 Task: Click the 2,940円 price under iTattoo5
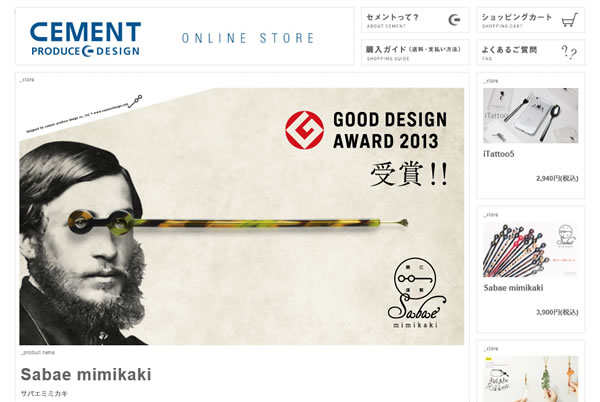point(557,178)
